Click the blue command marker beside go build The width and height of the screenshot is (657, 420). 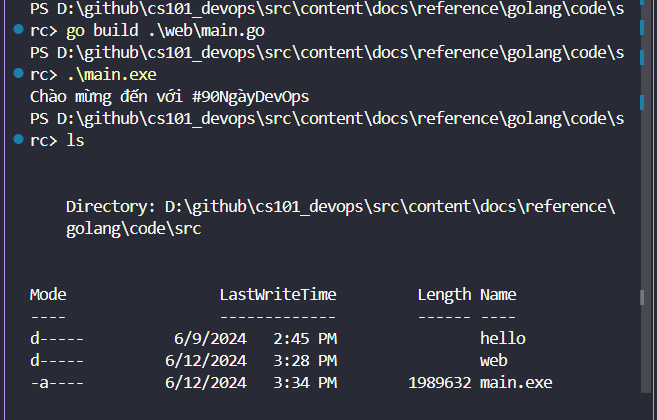click(x=18, y=29)
